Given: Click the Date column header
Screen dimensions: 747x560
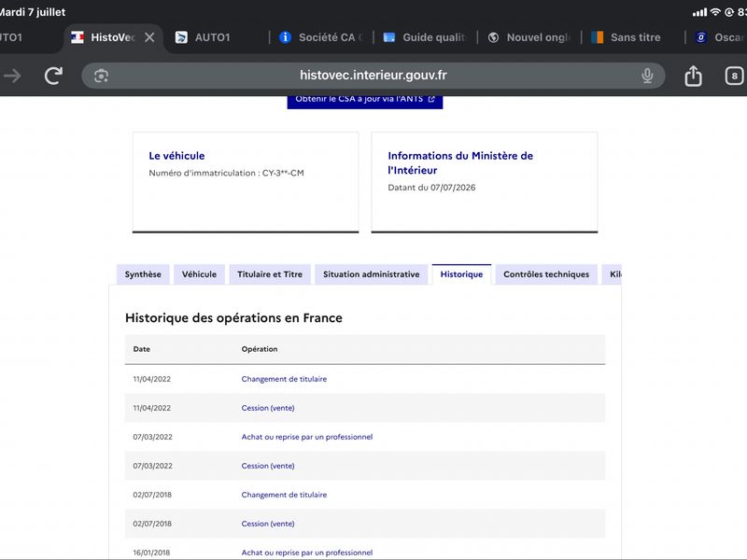Looking at the screenshot, I should 142,349.
